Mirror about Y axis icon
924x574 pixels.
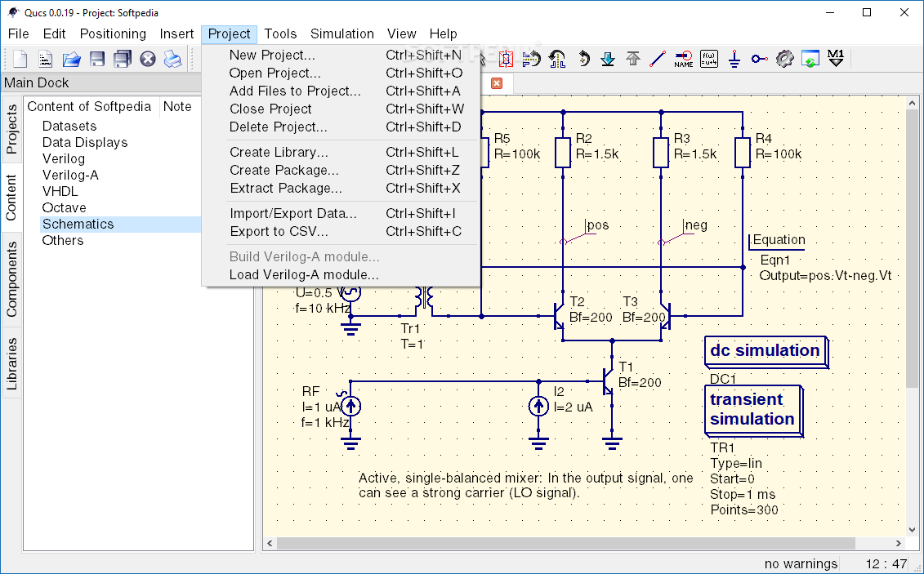(x=557, y=59)
